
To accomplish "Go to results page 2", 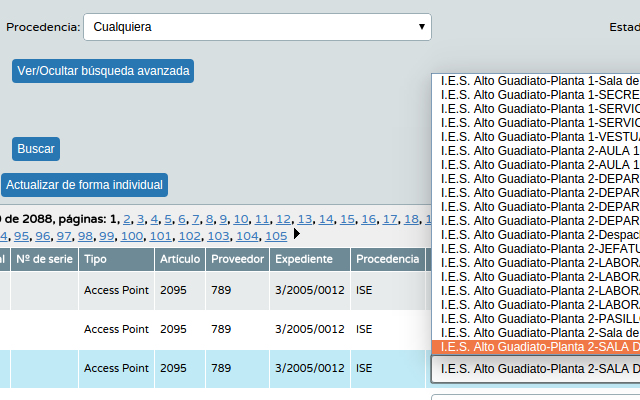I will tap(127, 219).
